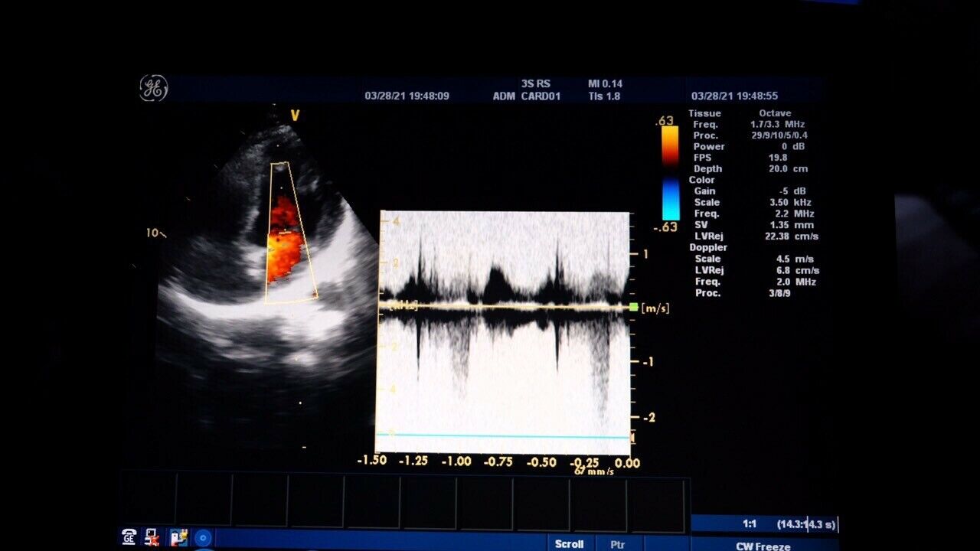Select the orange V probe orientation marker
980x551 pixels.
(x=293, y=116)
